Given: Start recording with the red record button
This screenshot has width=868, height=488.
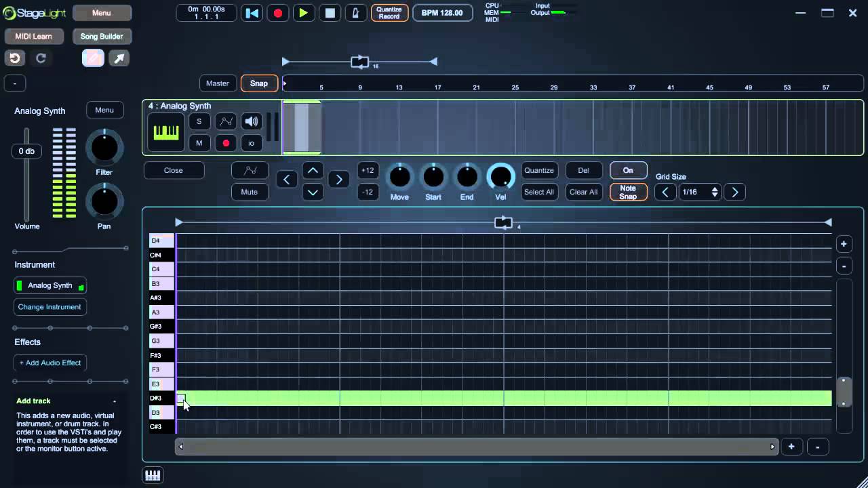Looking at the screenshot, I should 277,13.
